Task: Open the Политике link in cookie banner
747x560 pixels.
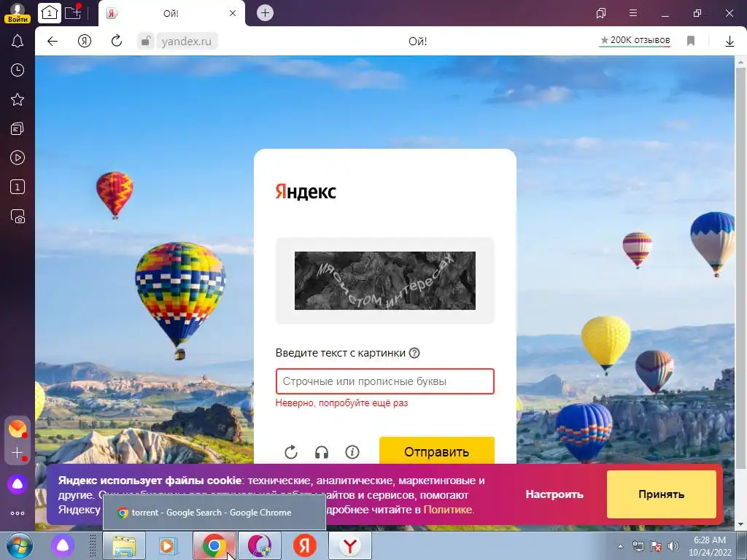Action: (x=447, y=510)
